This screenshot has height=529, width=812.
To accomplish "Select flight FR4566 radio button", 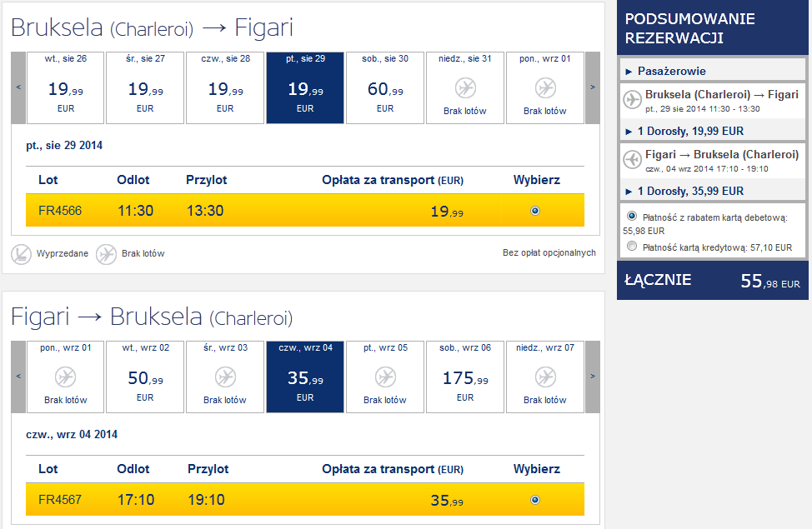I will tap(535, 211).
